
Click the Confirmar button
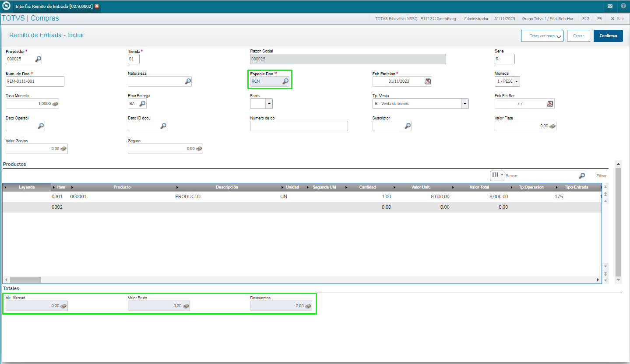point(608,36)
